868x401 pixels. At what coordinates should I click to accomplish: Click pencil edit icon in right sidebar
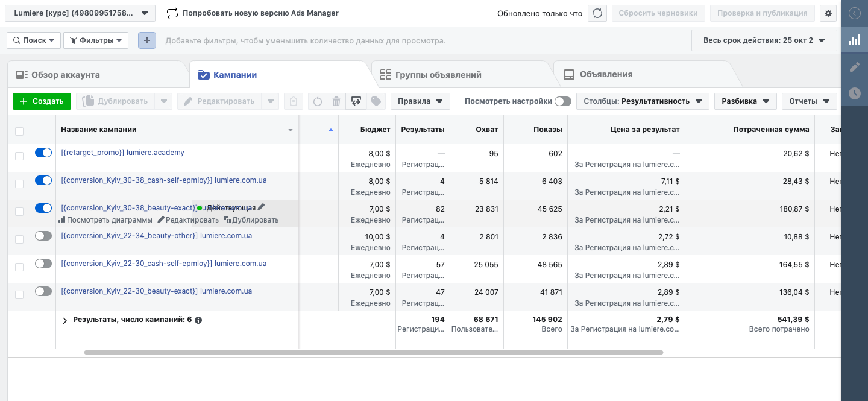[x=855, y=67]
